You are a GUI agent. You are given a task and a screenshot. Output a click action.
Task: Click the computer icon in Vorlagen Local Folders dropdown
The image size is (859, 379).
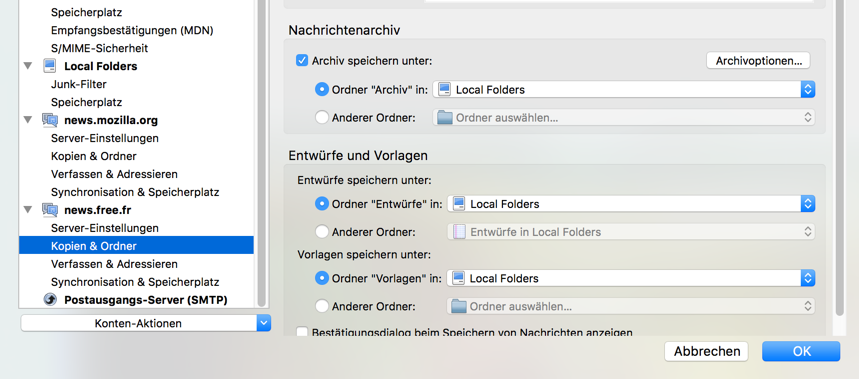click(459, 278)
